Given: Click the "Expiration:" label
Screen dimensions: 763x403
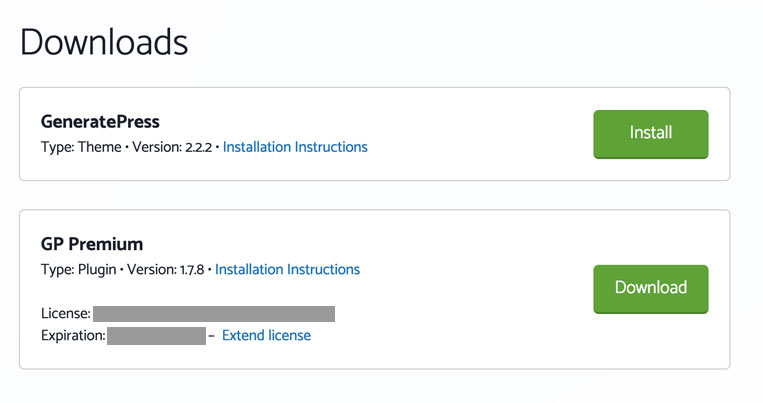Looking at the screenshot, I should (73, 336).
